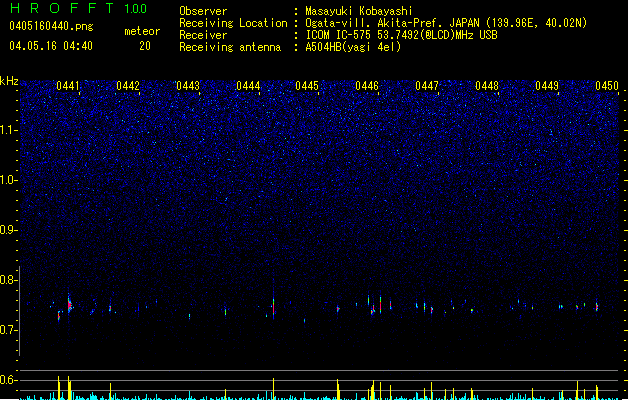
Task: Click the 0448 time marker
Action: coord(487,86)
